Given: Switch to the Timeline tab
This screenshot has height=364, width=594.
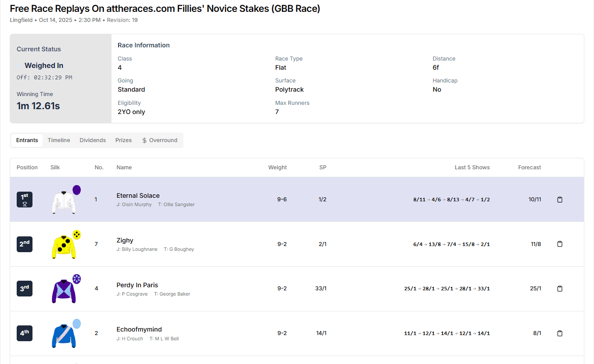Looking at the screenshot, I should pos(59,140).
